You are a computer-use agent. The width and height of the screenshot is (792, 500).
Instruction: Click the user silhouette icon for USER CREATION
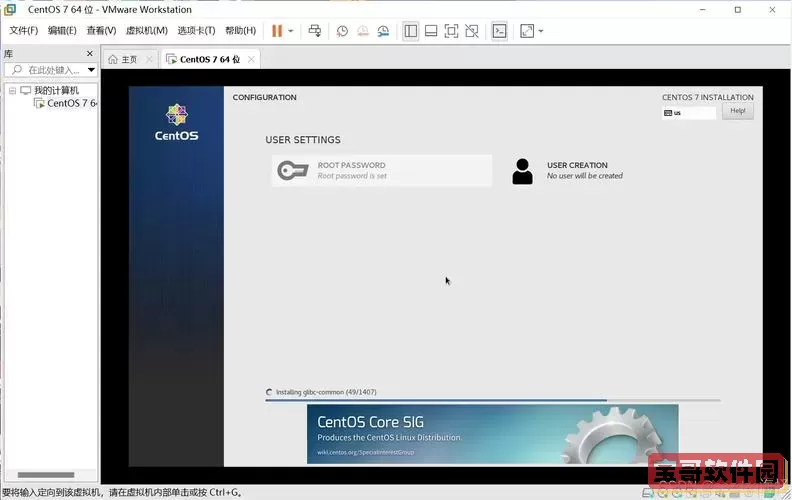[x=522, y=172]
